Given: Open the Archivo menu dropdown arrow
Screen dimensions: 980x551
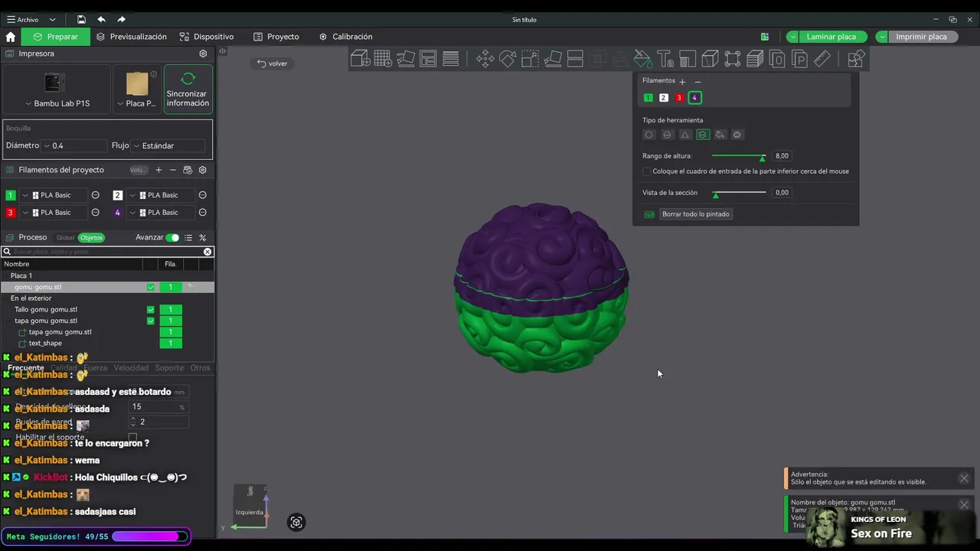Looking at the screenshot, I should coord(52,19).
